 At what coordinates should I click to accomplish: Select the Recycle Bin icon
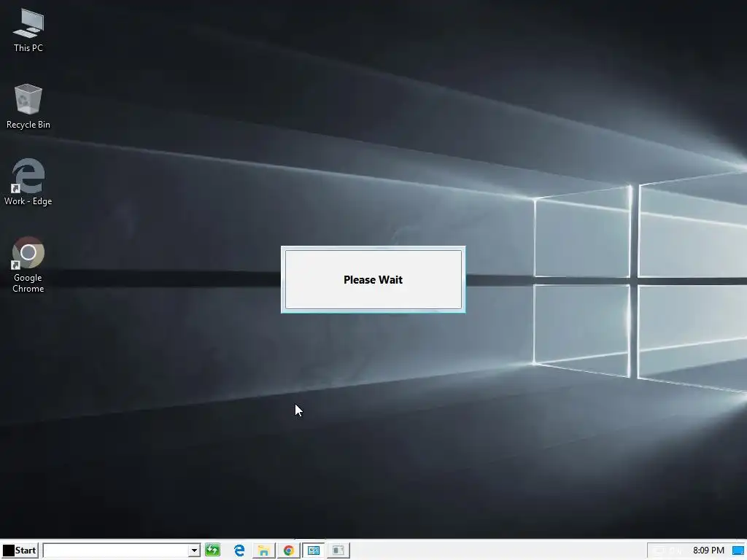[x=28, y=106]
